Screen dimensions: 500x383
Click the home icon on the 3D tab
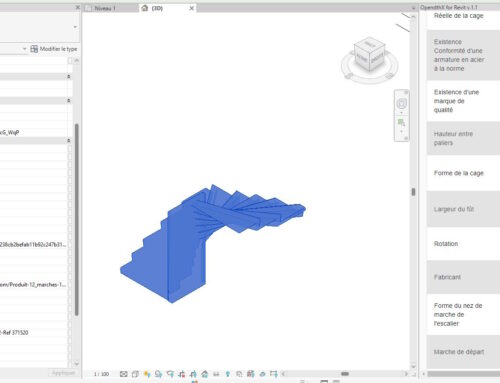[145, 8]
